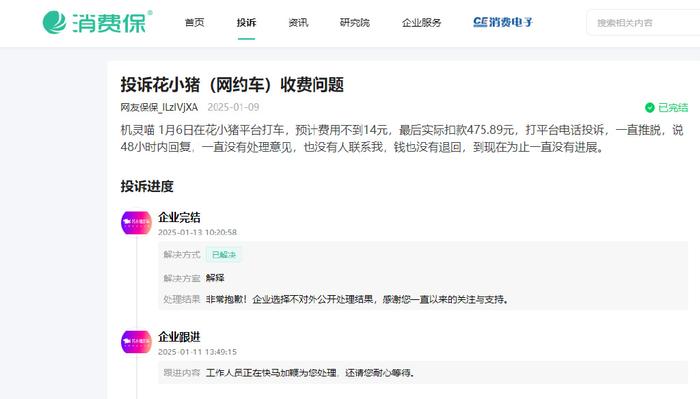Viewport: 700px width, 399px height.
Task: Open the 资讯 nav item
Action: coord(298,22)
